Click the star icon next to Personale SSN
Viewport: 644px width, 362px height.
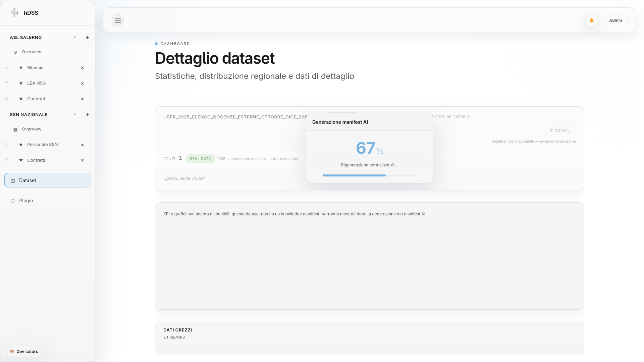tap(21, 145)
